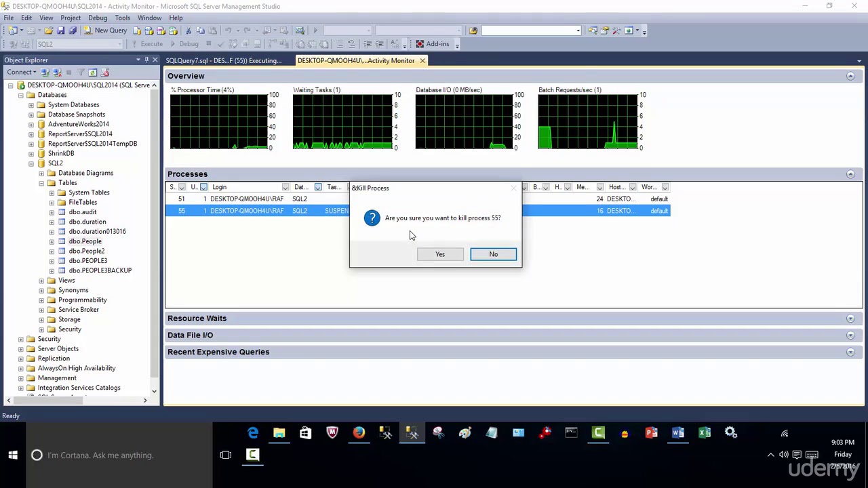Open Microsoft Edge from taskbar
This screenshot has height=488, width=868.
pyautogui.click(x=253, y=432)
